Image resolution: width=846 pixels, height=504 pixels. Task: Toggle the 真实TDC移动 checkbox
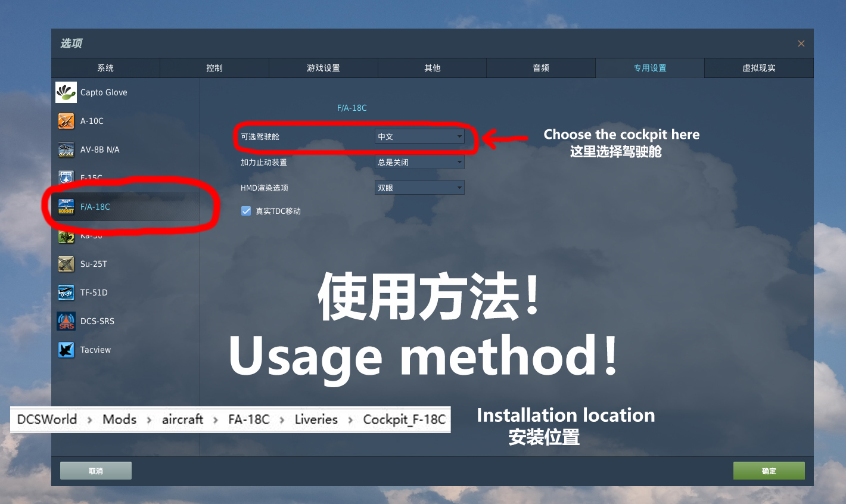pyautogui.click(x=246, y=211)
